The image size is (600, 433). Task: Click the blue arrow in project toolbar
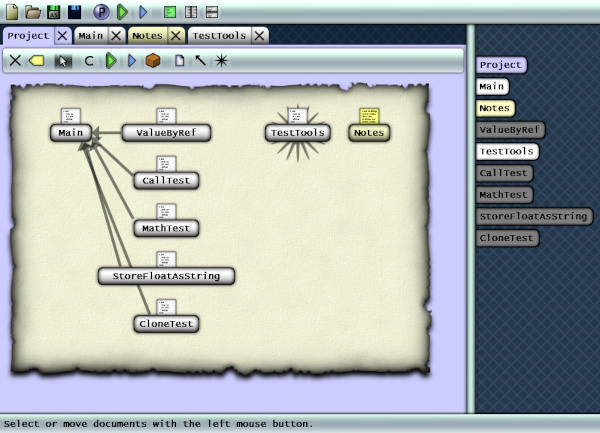[132, 60]
